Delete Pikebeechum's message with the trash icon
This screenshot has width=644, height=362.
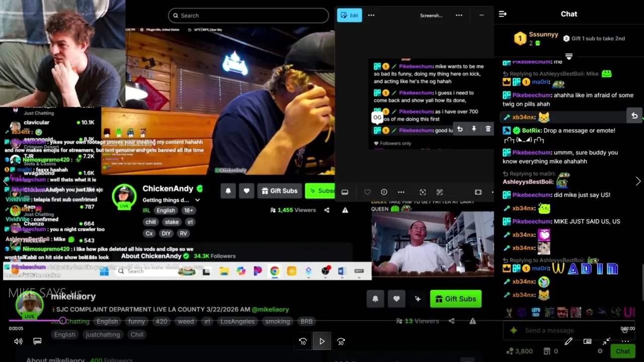[488, 129]
